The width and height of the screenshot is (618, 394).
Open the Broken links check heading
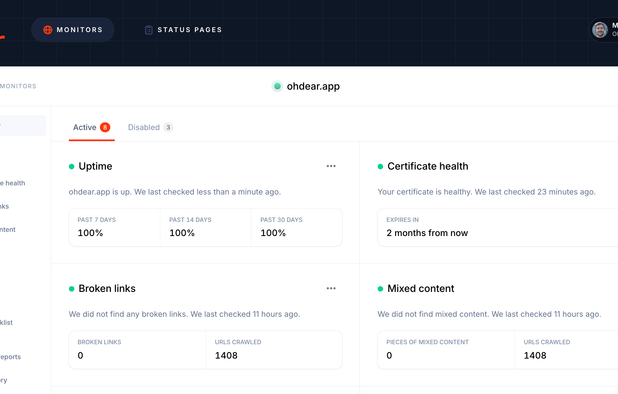[x=107, y=288]
